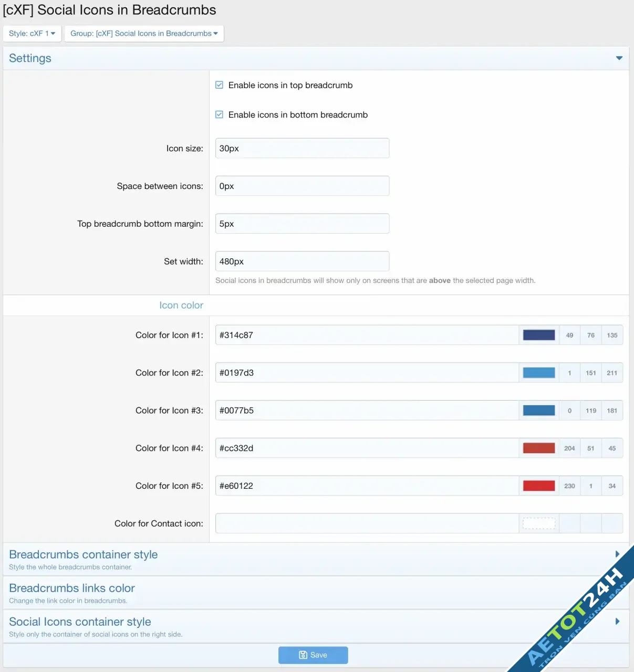Uncheck Enable icons in top breadcrumb
Viewport: 634px width, 672px height.
[x=220, y=85]
